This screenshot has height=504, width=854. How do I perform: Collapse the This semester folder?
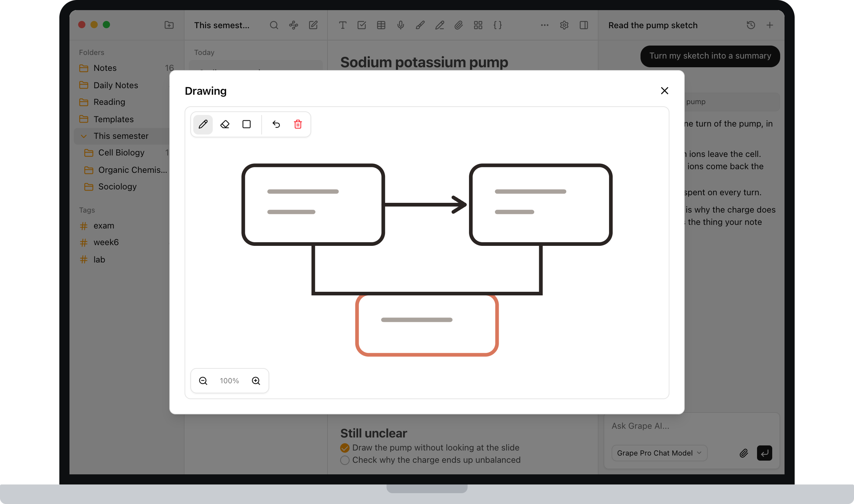tap(84, 136)
